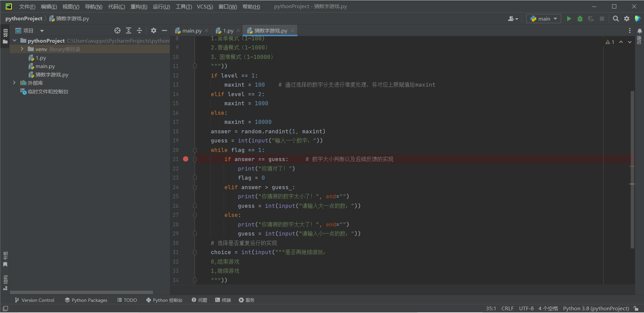Click the 35:1 line column indicator
The height and width of the screenshot is (313, 644).
click(x=491, y=309)
